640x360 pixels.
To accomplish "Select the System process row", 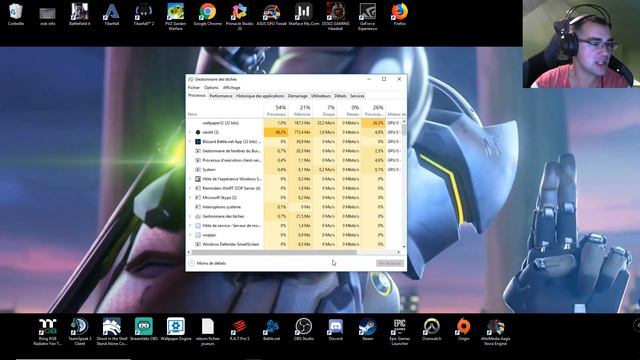I will [294, 169].
